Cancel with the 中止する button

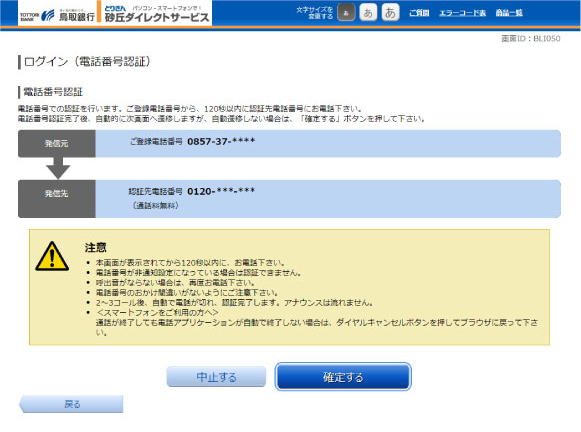[x=216, y=377]
